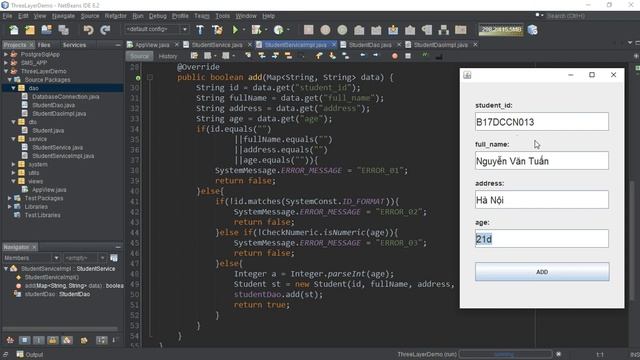Toggle Show Static Members filter in Navigator

(x=39, y=340)
